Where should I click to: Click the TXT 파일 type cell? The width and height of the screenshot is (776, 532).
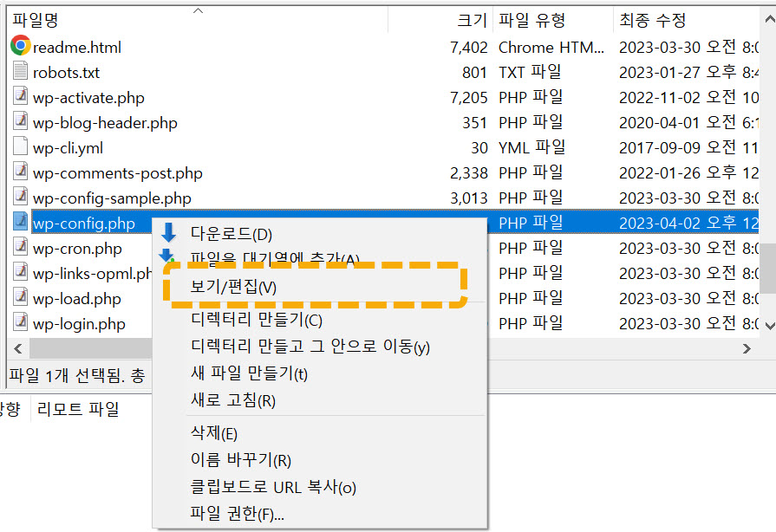point(530,72)
